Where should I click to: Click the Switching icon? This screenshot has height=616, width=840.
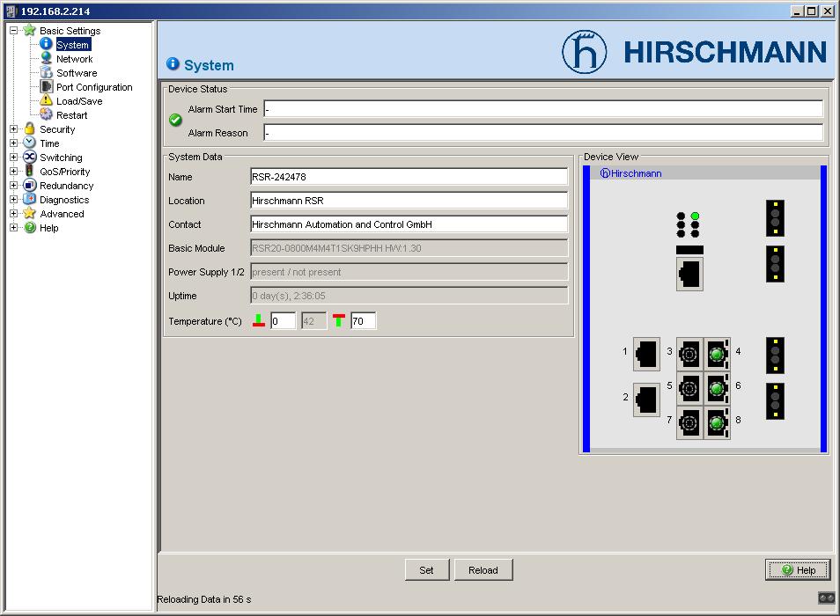click(x=29, y=157)
